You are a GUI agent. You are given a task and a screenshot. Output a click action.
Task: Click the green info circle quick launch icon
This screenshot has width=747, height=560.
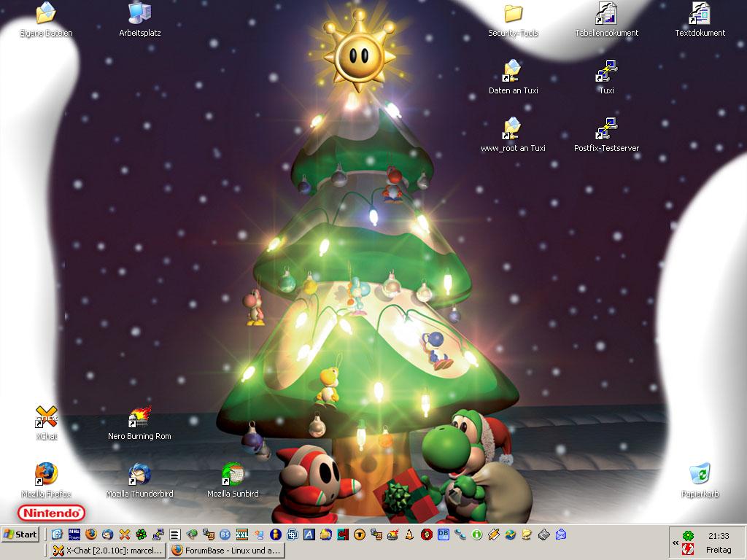[477, 534]
